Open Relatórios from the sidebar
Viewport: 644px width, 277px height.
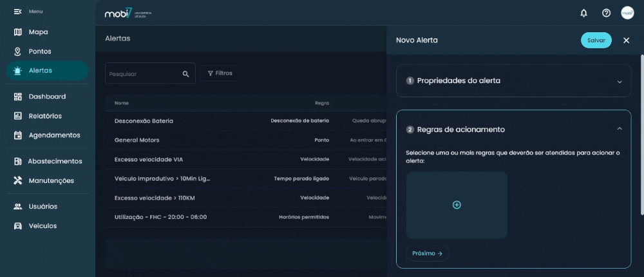tap(45, 116)
